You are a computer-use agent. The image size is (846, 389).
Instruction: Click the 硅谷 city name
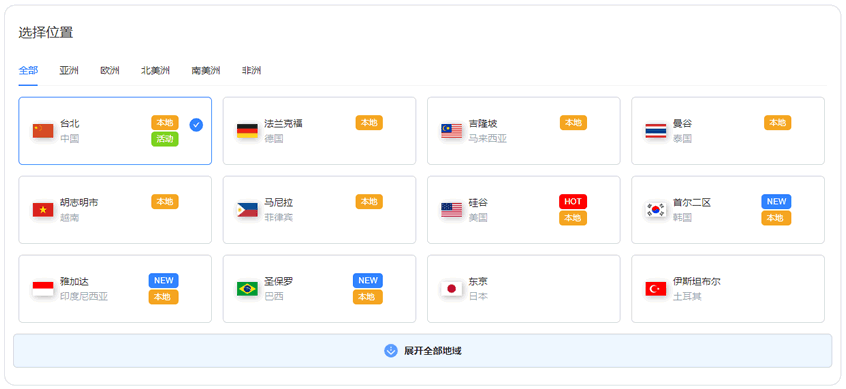pos(478,203)
